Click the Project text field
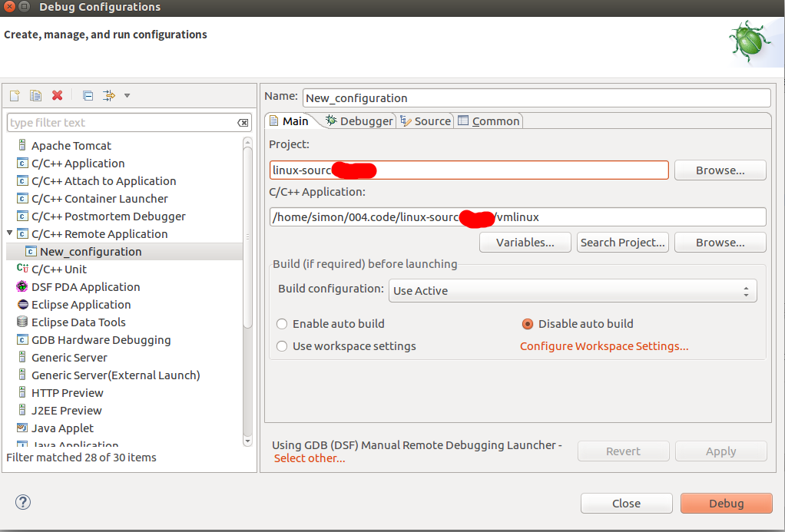Screen dimensions: 785x532 click(469, 170)
